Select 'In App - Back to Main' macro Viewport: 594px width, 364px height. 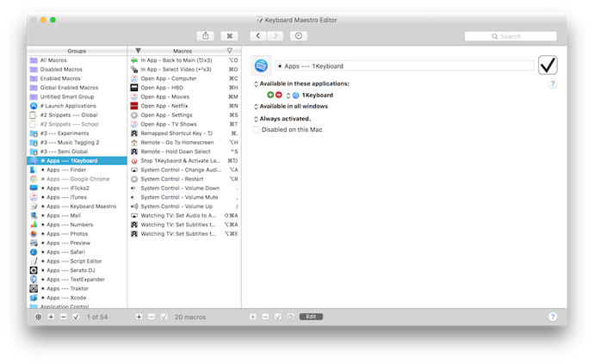(184, 60)
